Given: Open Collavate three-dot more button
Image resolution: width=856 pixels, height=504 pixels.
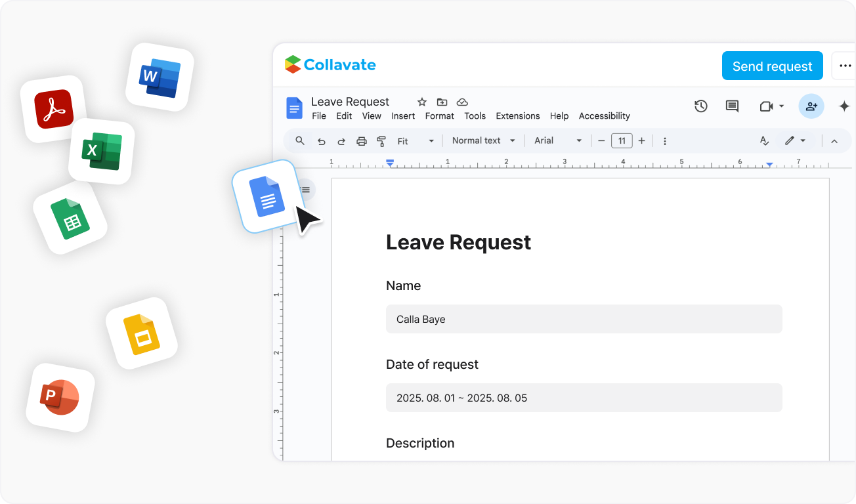Looking at the screenshot, I should [844, 66].
